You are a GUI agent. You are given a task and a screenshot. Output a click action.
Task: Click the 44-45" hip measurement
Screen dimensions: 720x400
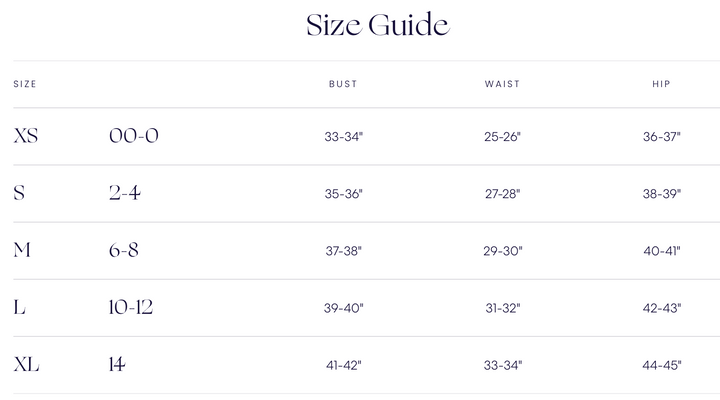pyautogui.click(x=661, y=366)
